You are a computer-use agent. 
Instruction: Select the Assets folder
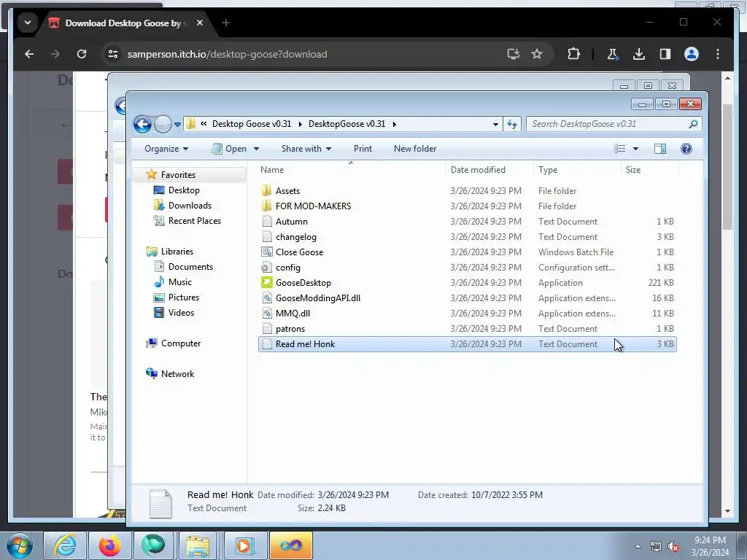287,191
